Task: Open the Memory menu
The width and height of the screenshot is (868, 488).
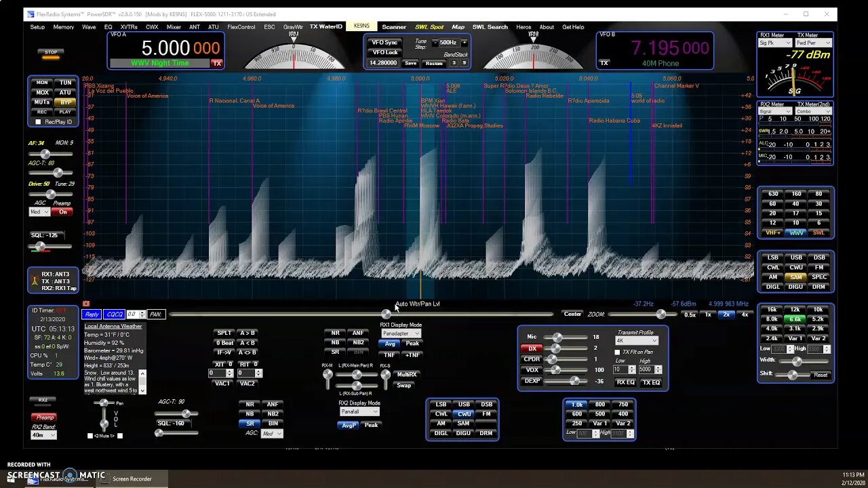Action: (x=63, y=27)
